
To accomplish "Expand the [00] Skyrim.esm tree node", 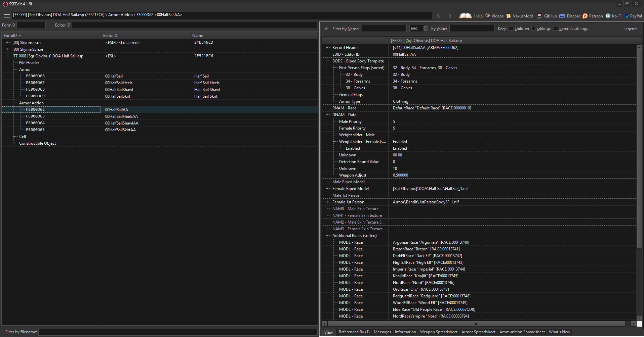I will click(x=7, y=43).
